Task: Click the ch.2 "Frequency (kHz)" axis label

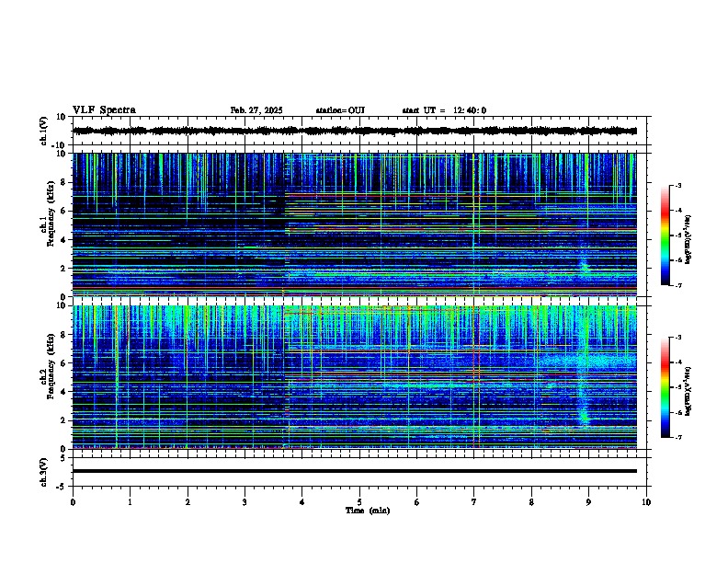Action: coord(51,366)
